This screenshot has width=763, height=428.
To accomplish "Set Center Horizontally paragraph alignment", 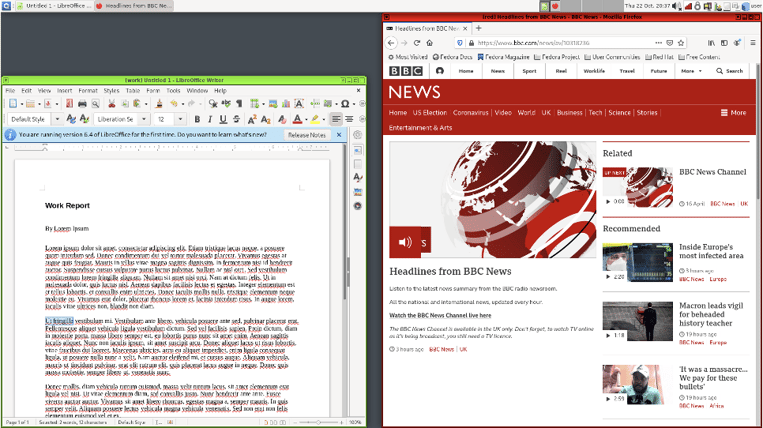I will click(349, 119).
